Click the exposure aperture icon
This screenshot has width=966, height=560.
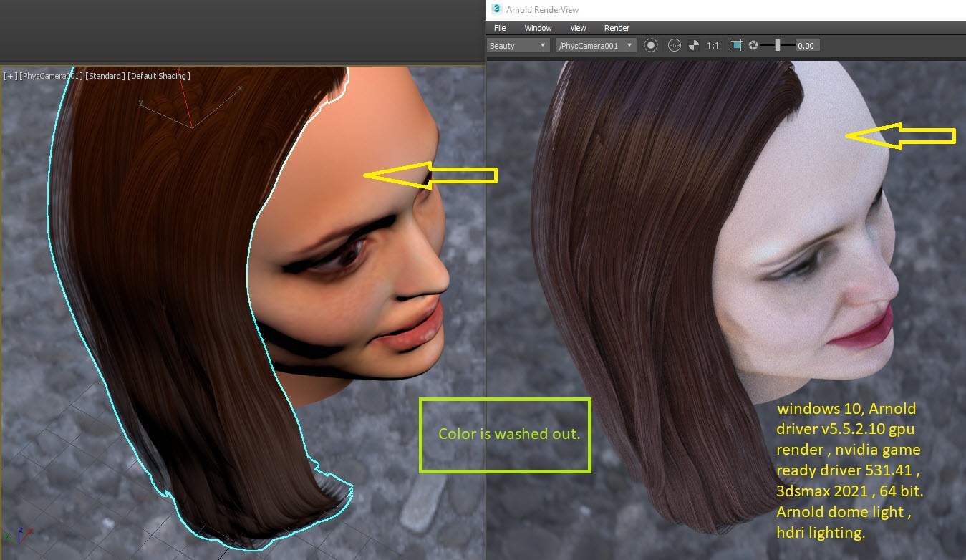point(753,45)
